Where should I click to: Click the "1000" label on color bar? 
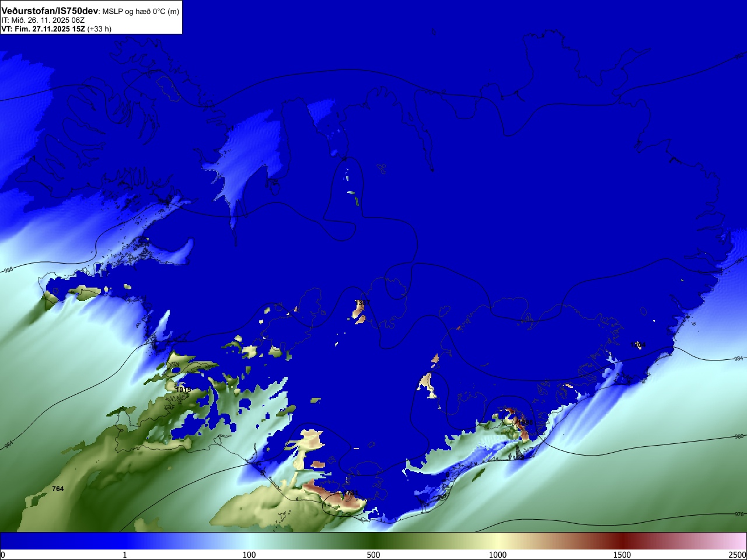pos(498,555)
